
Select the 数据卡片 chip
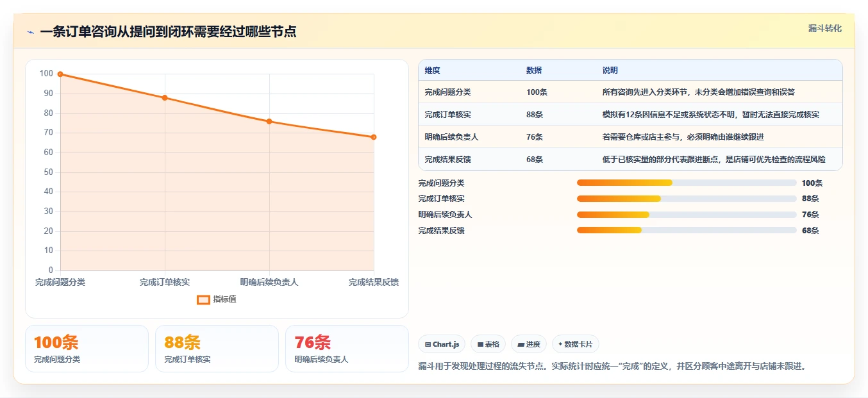[575, 344]
